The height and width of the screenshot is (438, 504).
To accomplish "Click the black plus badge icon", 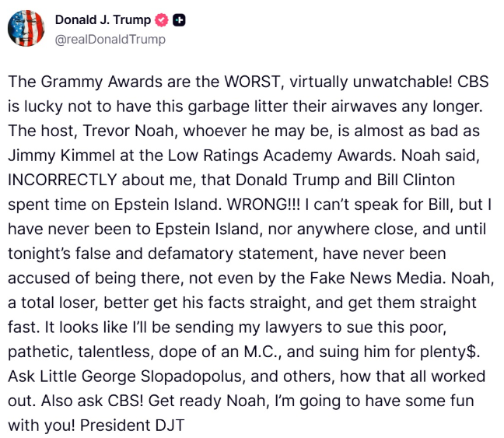I will 178,21.
